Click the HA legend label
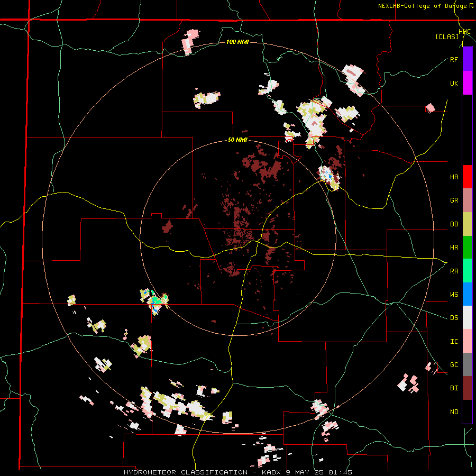 coord(454,177)
